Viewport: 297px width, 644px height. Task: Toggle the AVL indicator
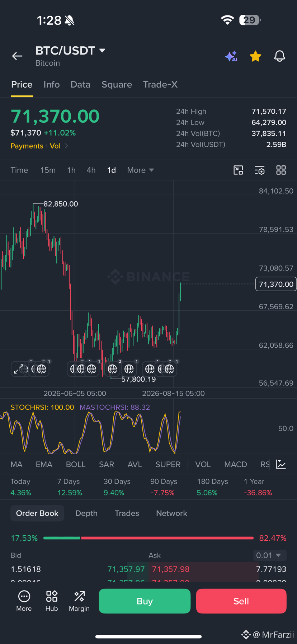coord(135,464)
